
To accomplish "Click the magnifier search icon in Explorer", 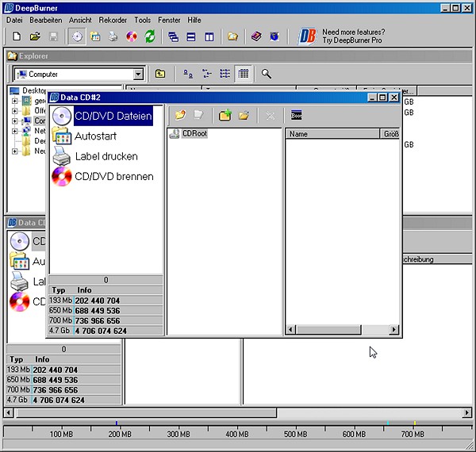I will pos(267,74).
